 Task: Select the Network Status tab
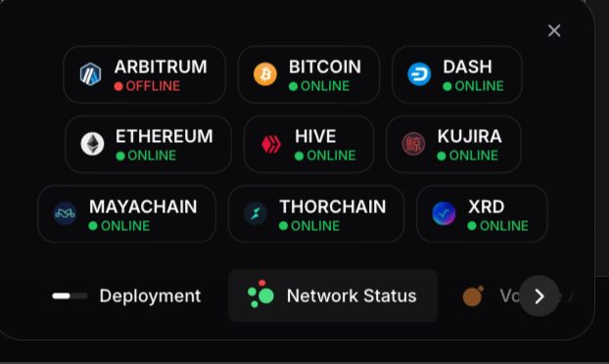click(x=333, y=296)
